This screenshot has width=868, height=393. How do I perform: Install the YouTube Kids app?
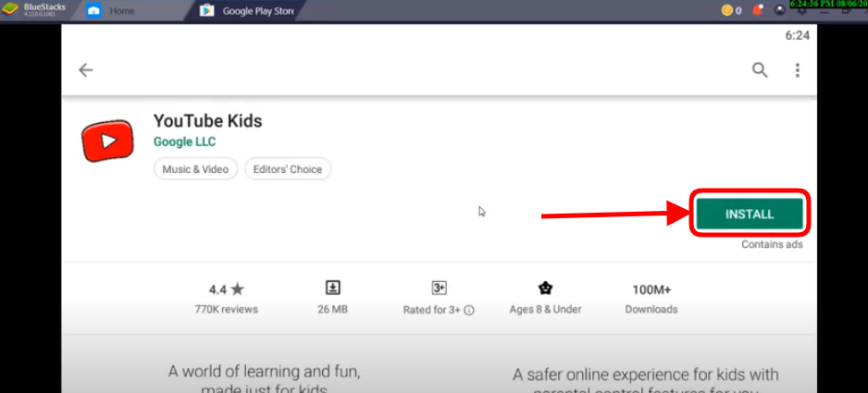tap(750, 215)
